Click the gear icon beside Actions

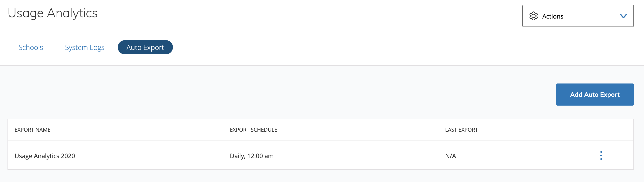point(533,16)
